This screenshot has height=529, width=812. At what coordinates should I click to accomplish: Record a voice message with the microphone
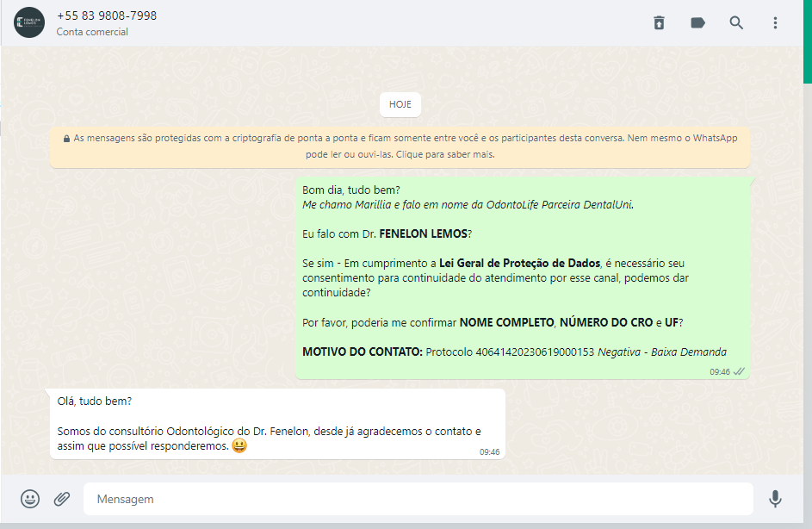pyautogui.click(x=775, y=499)
